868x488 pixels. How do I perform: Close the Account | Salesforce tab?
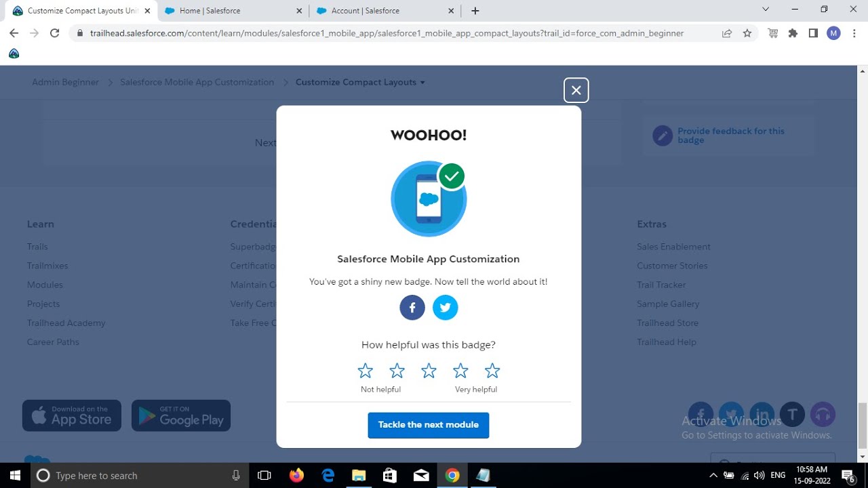pos(451,11)
